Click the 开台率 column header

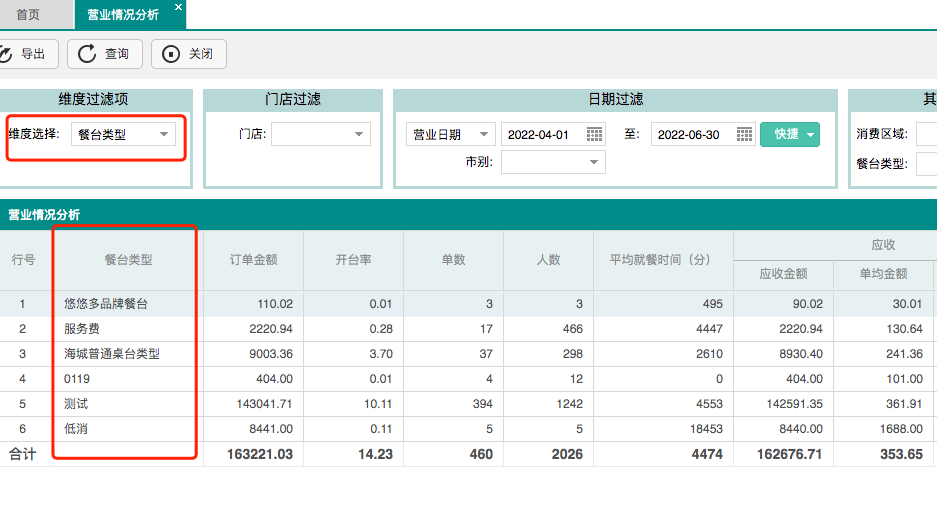click(353, 260)
